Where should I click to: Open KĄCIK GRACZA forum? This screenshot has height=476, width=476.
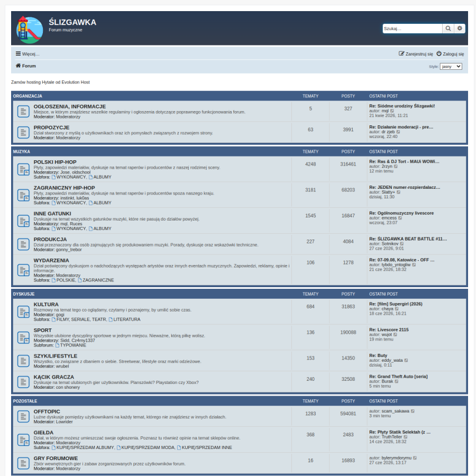coord(54,377)
